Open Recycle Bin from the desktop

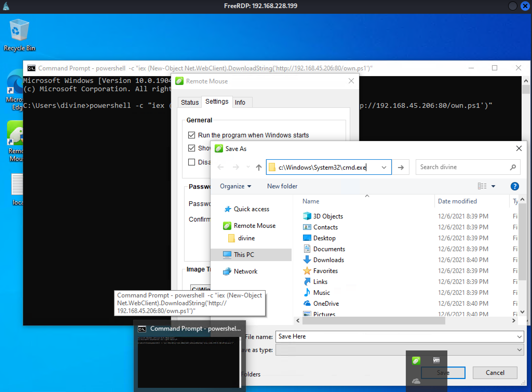[19, 30]
